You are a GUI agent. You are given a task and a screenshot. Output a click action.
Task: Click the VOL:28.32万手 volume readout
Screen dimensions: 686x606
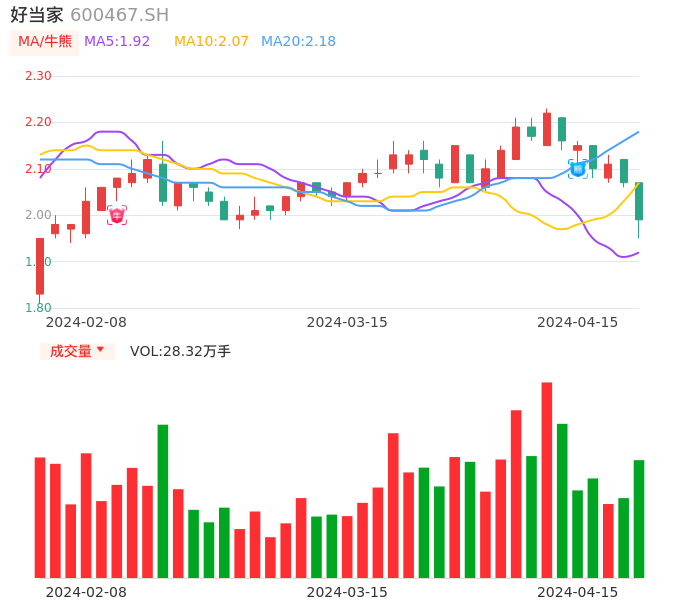click(x=180, y=351)
